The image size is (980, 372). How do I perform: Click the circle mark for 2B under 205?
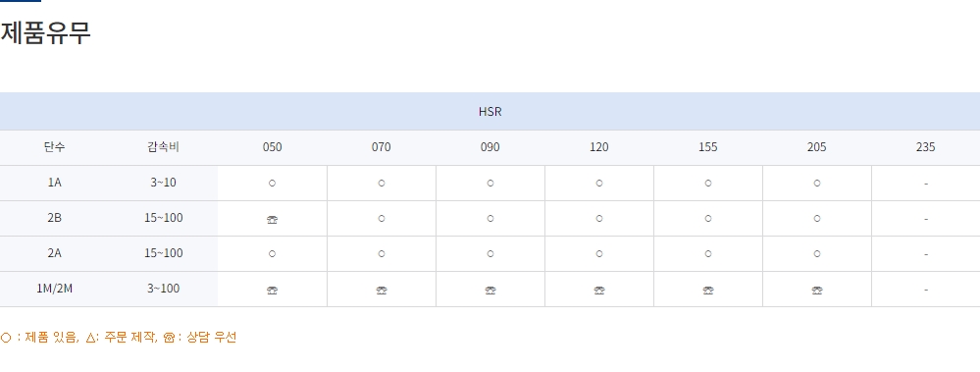pos(816,219)
